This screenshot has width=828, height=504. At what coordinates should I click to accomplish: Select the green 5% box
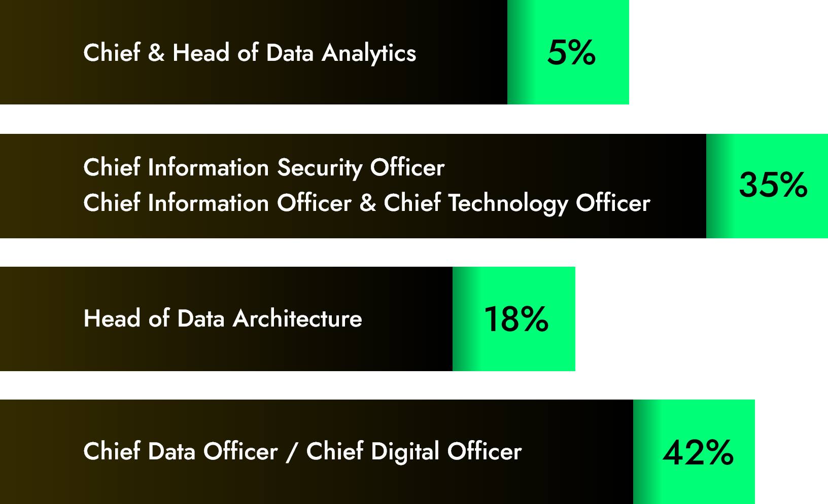pyautogui.click(x=568, y=52)
